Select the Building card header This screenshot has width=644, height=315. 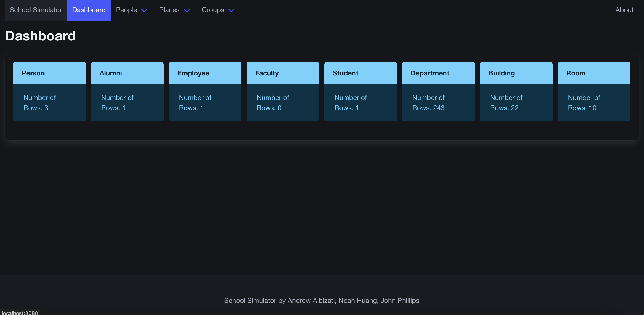[x=516, y=73]
